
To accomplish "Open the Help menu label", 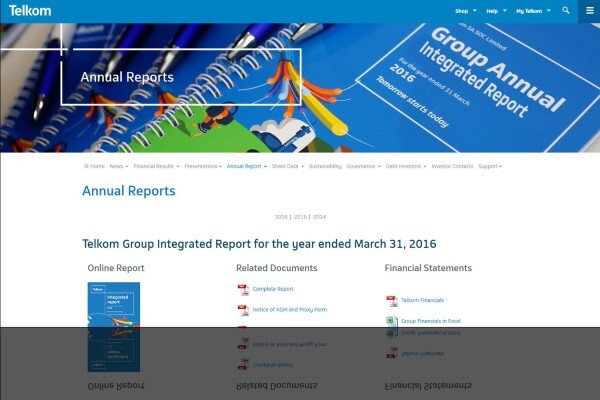I will coord(492,11).
